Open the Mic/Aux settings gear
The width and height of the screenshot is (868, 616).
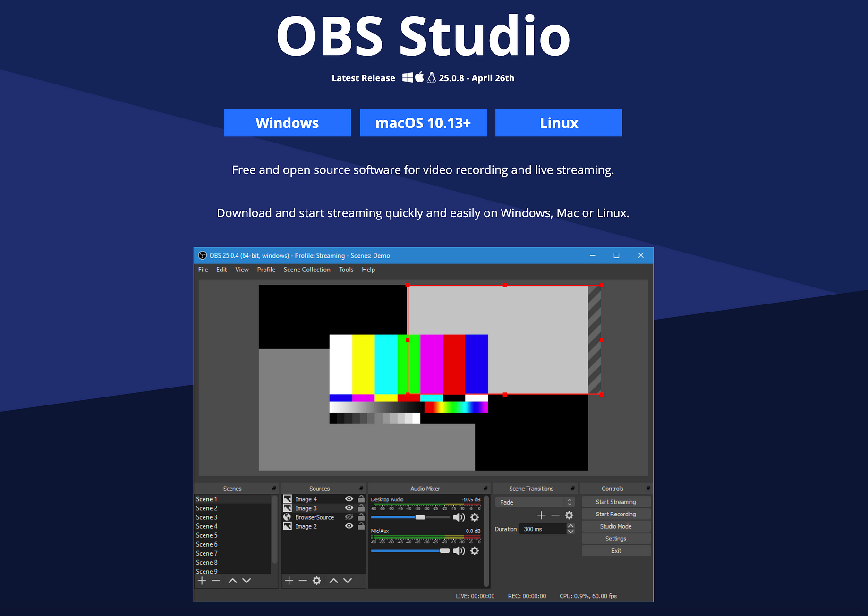pos(475,551)
